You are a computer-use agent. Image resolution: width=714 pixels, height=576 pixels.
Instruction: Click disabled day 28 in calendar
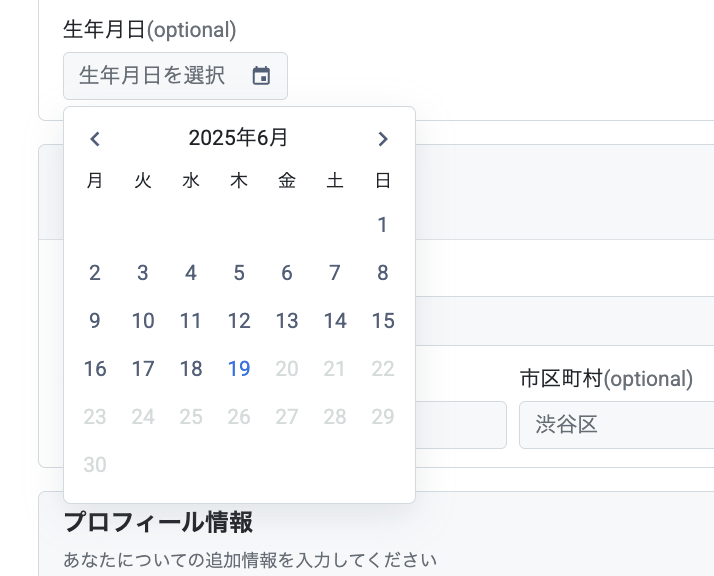click(x=335, y=417)
